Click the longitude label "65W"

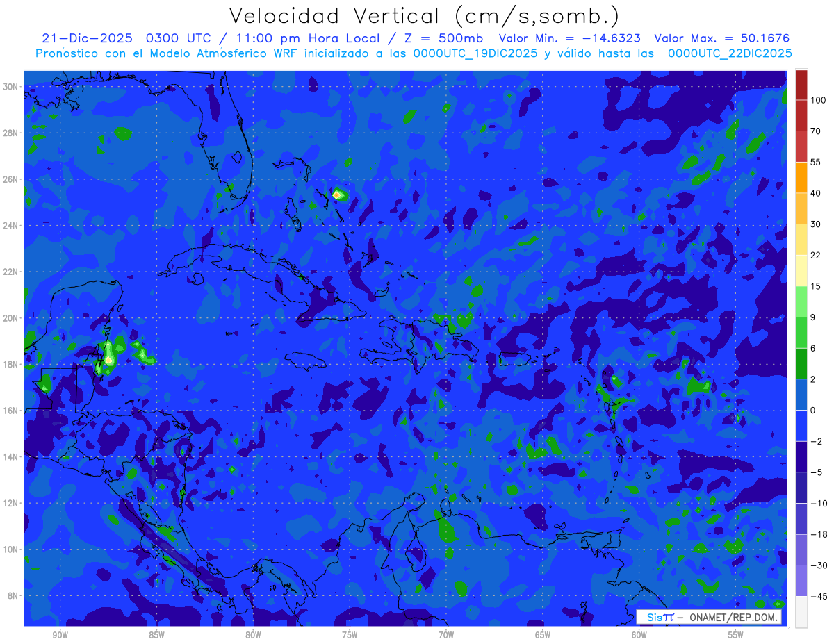click(x=543, y=635)
